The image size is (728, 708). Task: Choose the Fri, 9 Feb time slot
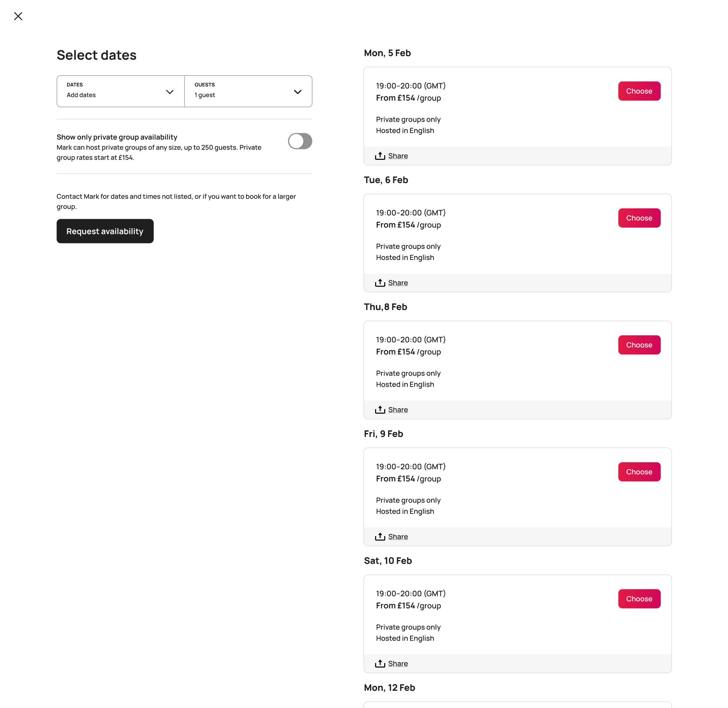coord(639,472)
